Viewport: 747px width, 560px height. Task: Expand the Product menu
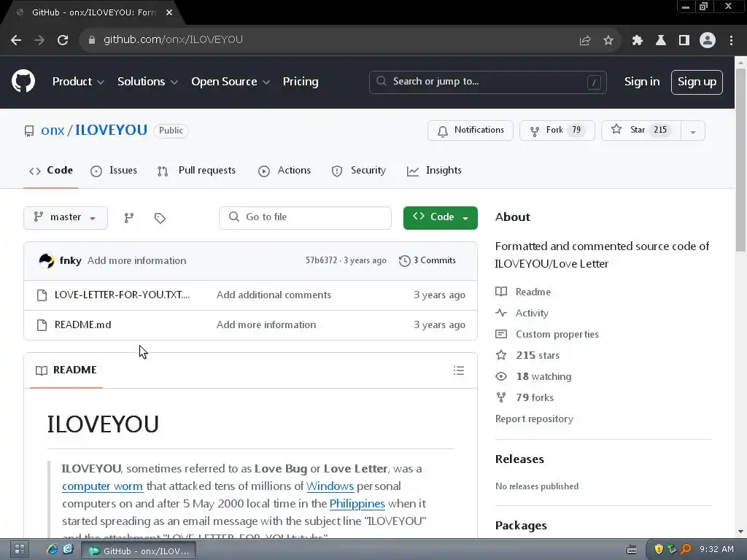[x=78, y=82]
